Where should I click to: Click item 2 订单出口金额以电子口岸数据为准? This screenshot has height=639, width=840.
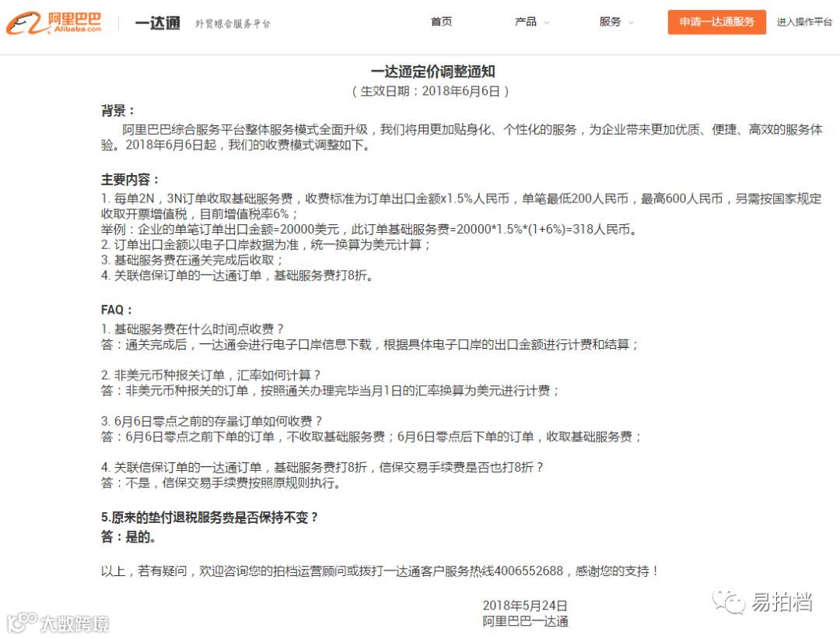point(266,245)
